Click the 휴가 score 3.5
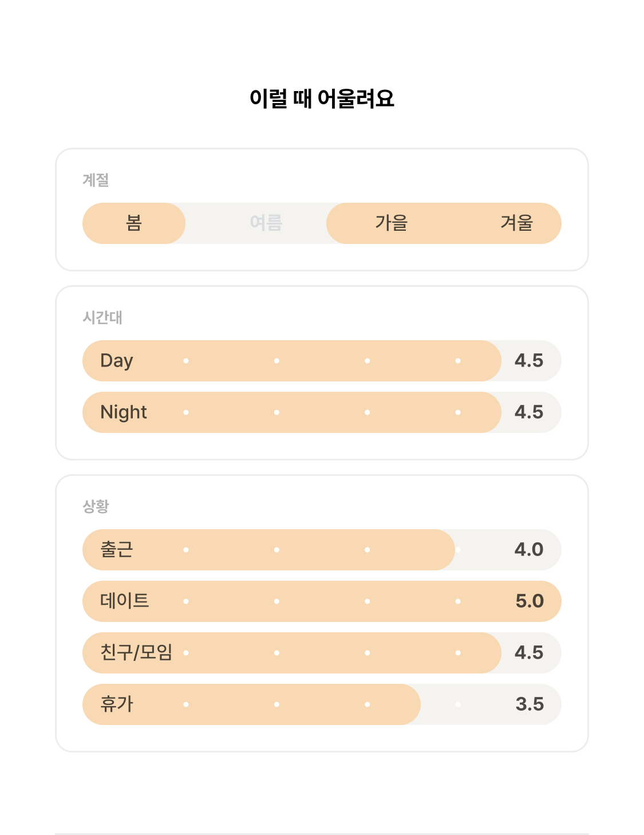The image size is (644, 835). coord(530,704)
